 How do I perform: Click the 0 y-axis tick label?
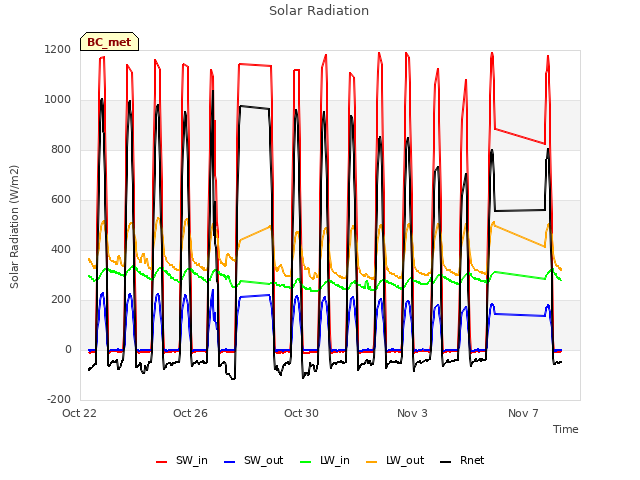coord(68,350)
